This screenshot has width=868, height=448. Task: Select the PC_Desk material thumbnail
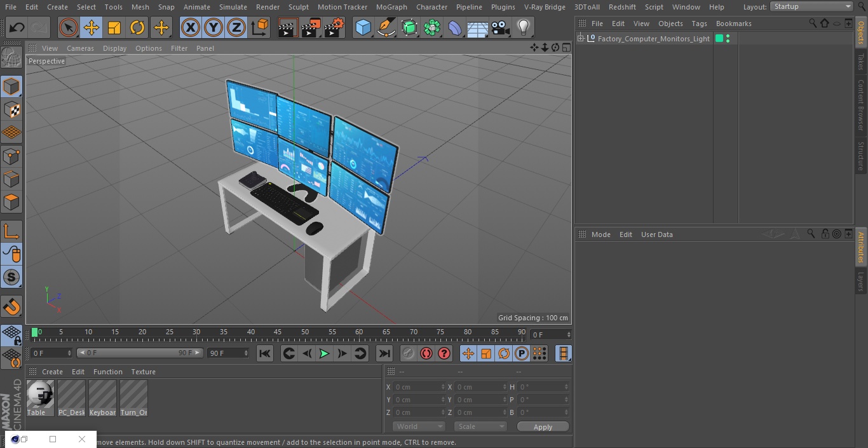click(71, 398)
